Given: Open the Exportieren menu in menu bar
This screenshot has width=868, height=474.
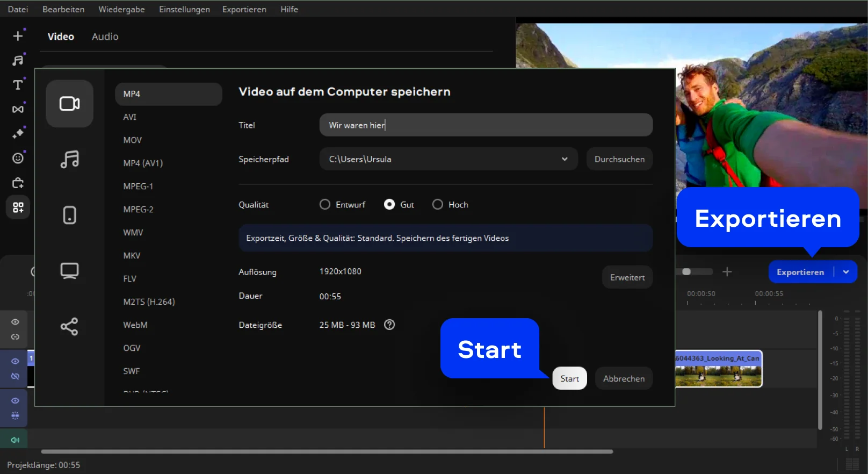Looking at the screenshot, I should point(244,9).
